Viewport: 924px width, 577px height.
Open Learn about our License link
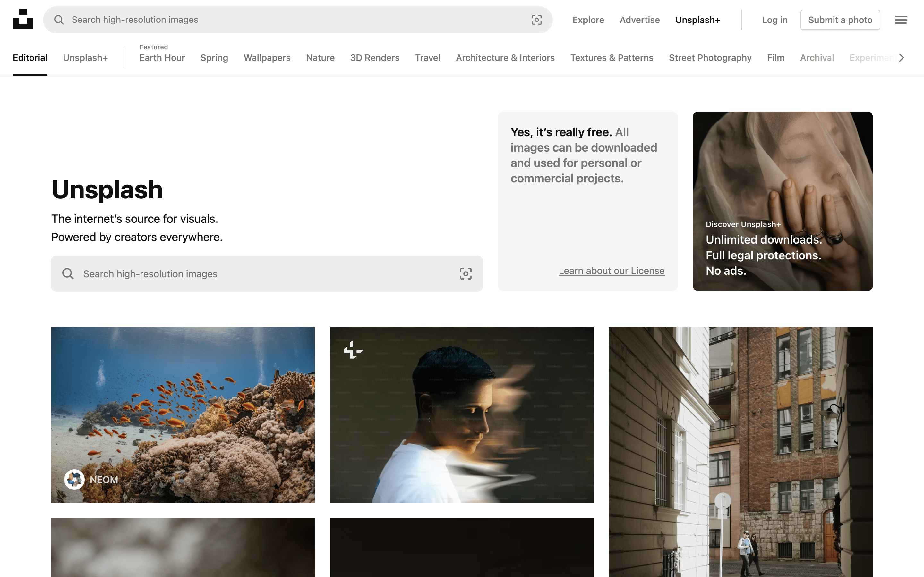pos(611,271)
